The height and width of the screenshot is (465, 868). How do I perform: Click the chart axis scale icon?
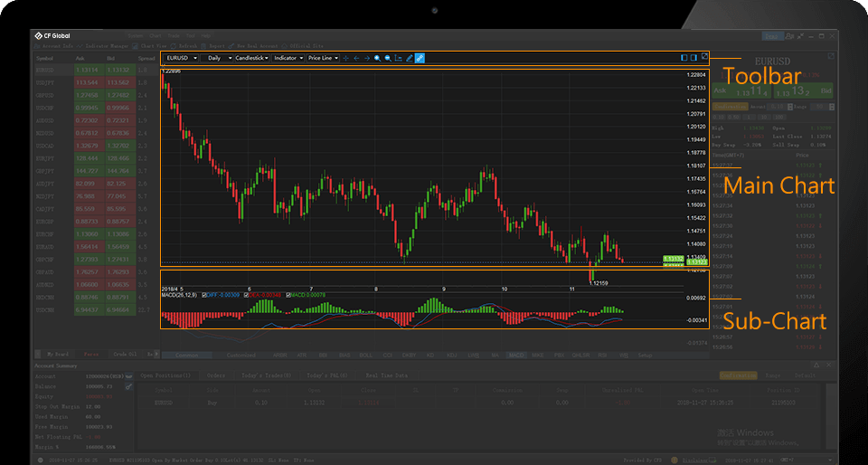[x=398, y=58]
